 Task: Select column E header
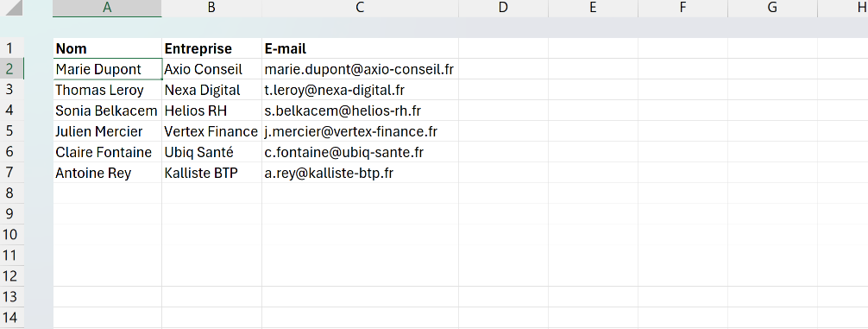click(593, 8)
